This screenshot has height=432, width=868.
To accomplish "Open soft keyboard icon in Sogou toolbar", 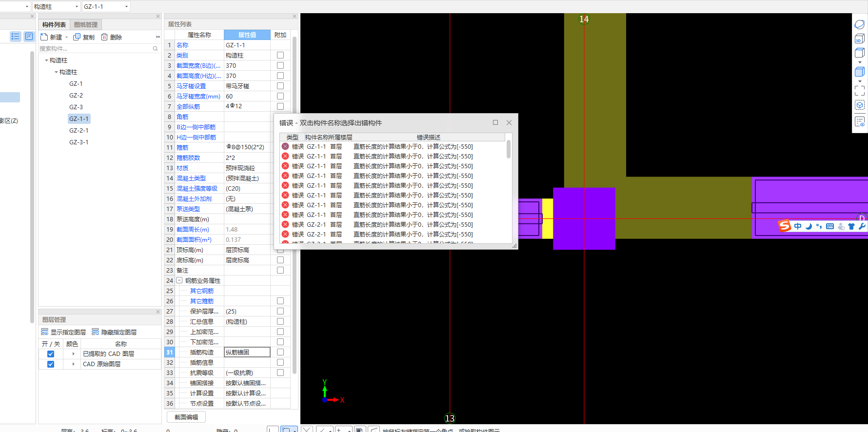I will (830, 226).
